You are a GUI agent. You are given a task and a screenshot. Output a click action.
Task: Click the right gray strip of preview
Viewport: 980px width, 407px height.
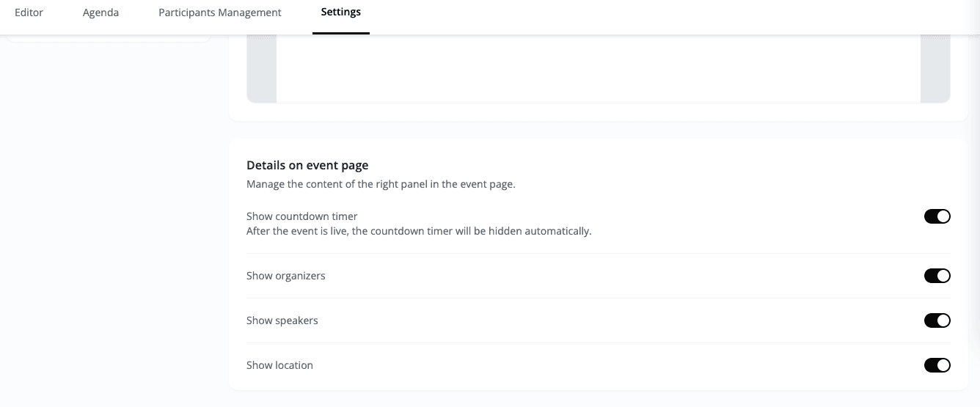[935, 68]
